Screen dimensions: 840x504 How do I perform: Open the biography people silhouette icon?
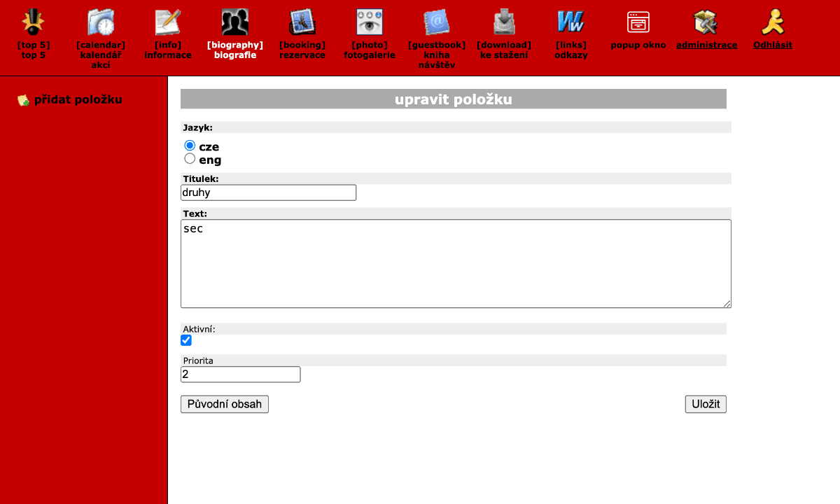235,22
